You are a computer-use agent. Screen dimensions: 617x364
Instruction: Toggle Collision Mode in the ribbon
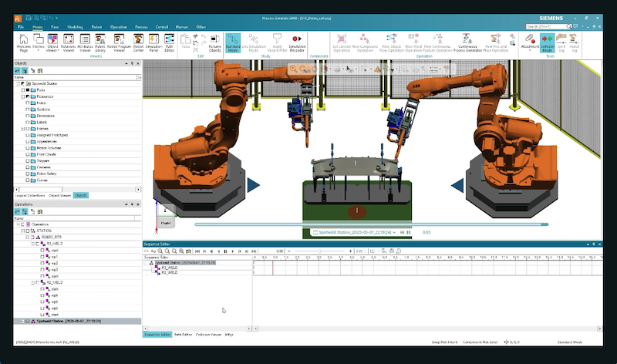pyautogui.click(x=547, y=42)
